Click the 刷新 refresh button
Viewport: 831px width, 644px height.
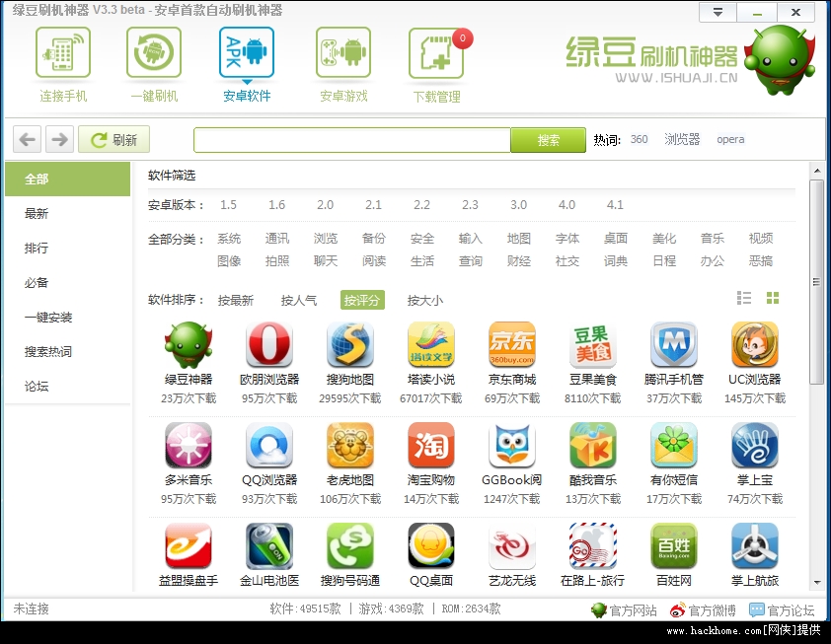[x=113, y=139]
